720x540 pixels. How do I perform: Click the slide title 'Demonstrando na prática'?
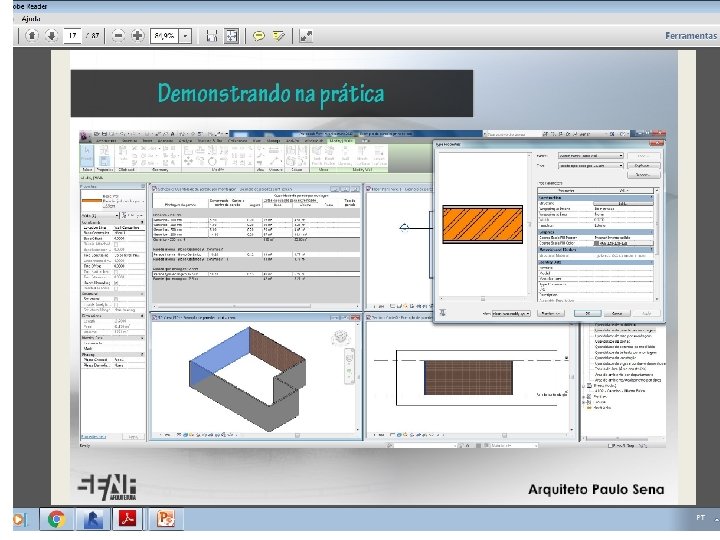[271, 93]
